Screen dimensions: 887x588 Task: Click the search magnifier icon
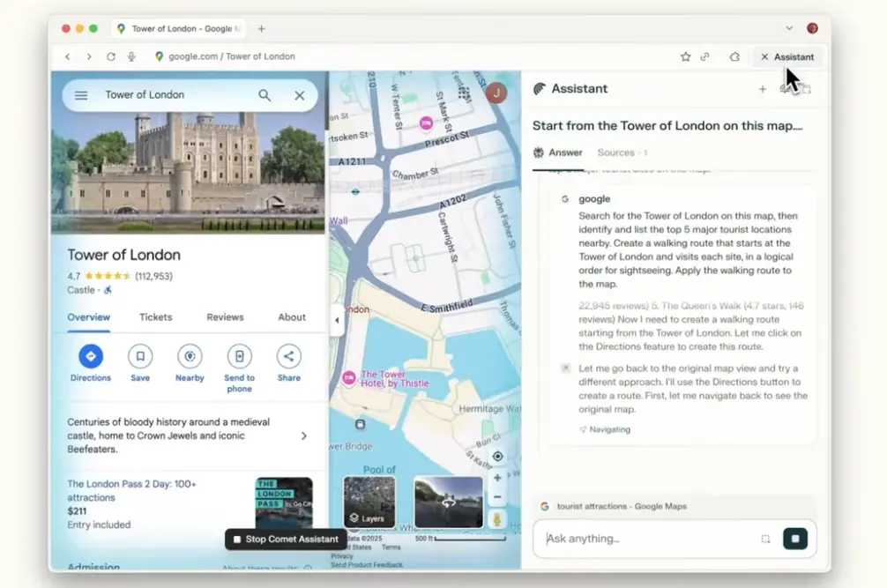(265, 95)
